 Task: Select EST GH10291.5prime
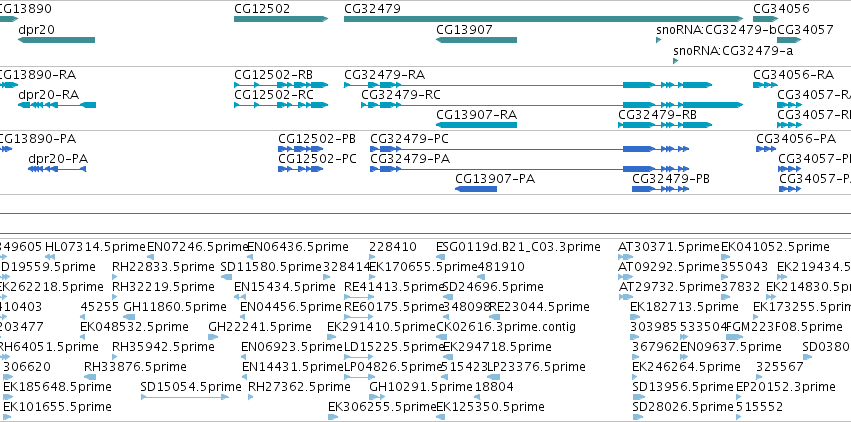421,386
